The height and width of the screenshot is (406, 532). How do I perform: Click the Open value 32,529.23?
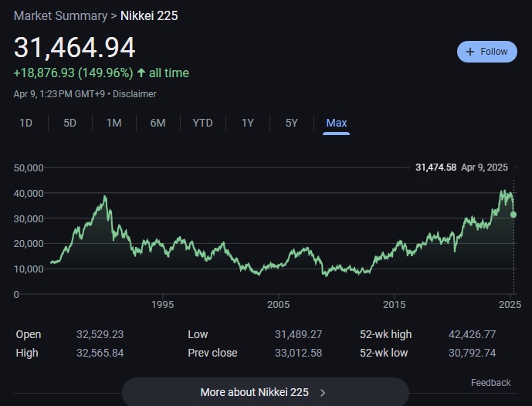[x=100, y=334]
